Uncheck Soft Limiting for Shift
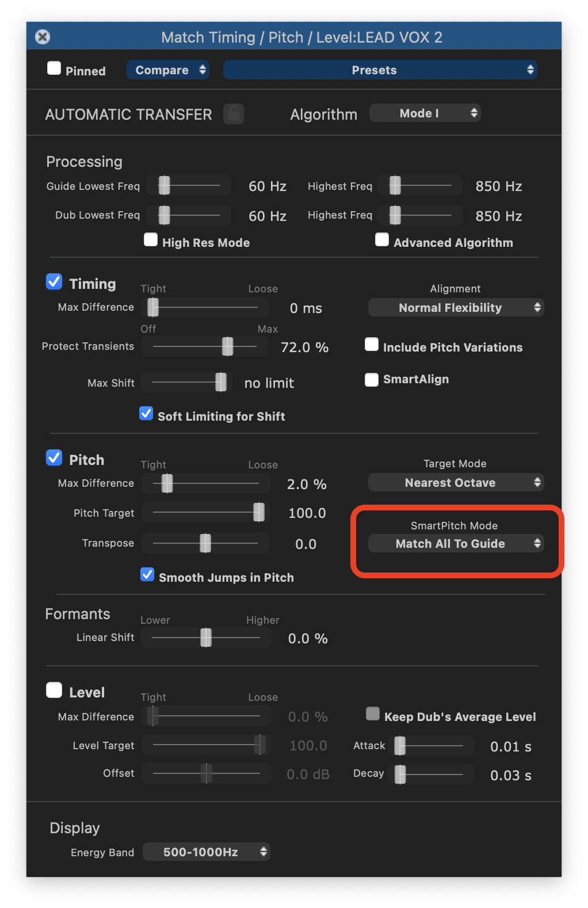Viewport: 588px width, 908px height. tap(146, 413)
